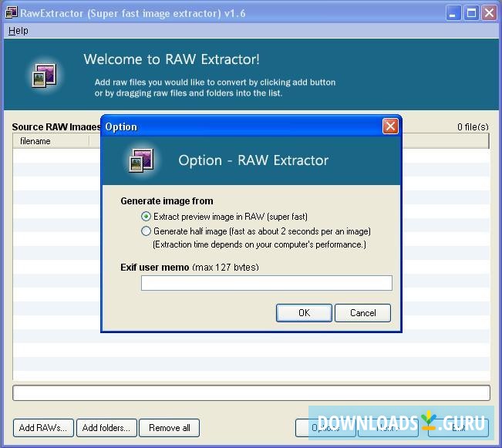The height and width of the screenshot is (448, 502).
Task: Click the 'Exif user memo' label
Action: 155,268
